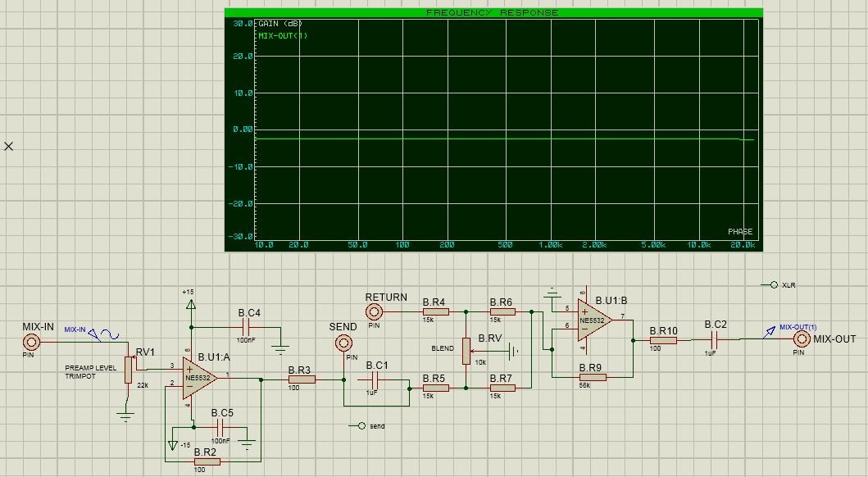Click the +15 power terminal arrow
This screenshot has width=868, height=477.
click(191, 304)
